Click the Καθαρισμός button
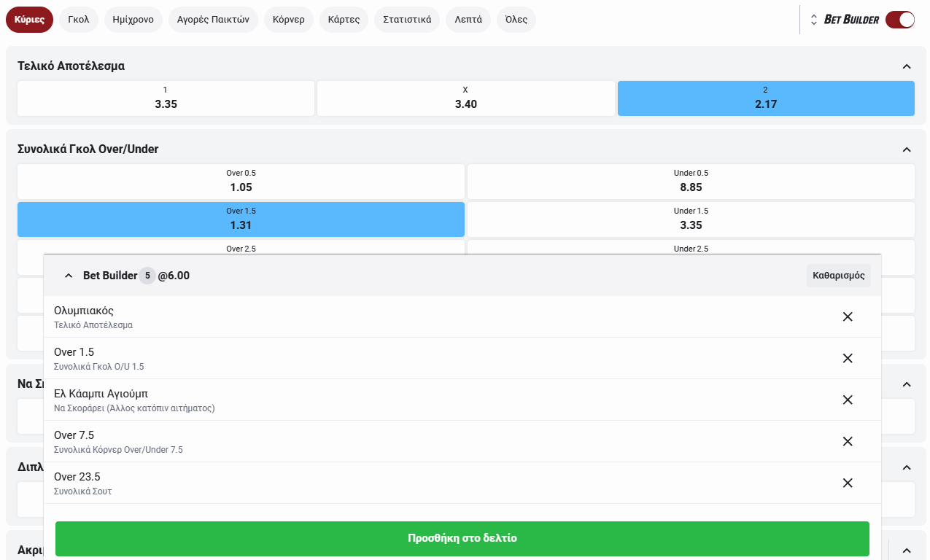This screenshot has width=930, height=560. (x=838, y=276)
